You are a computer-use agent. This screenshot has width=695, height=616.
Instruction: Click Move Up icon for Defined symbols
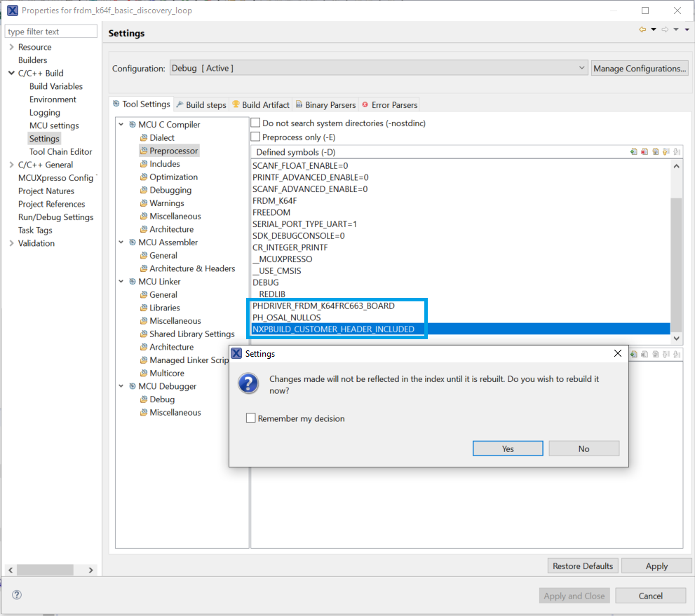tap(666, 152)
